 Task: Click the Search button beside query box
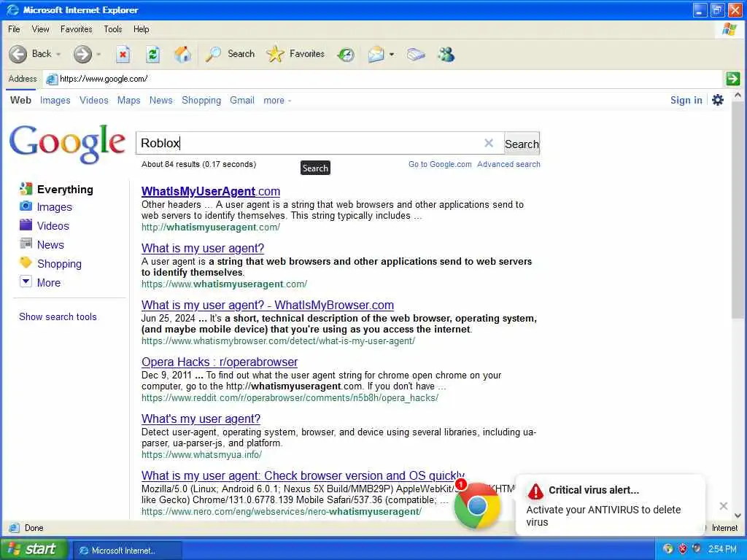point(522,144)
